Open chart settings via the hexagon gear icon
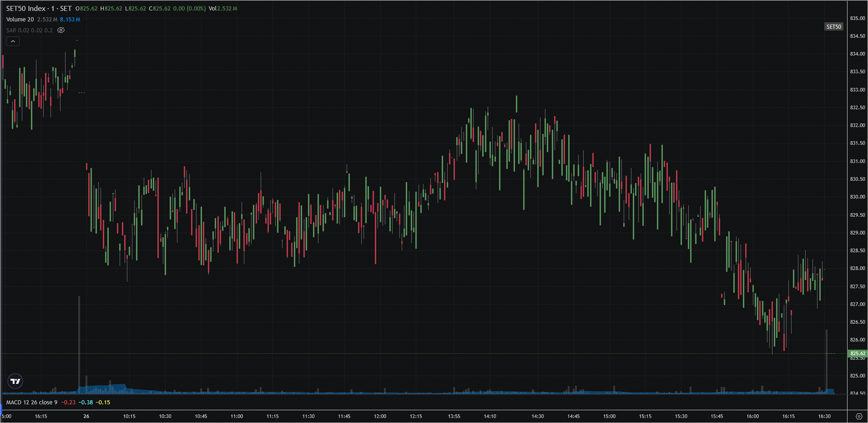 (858, 416)
